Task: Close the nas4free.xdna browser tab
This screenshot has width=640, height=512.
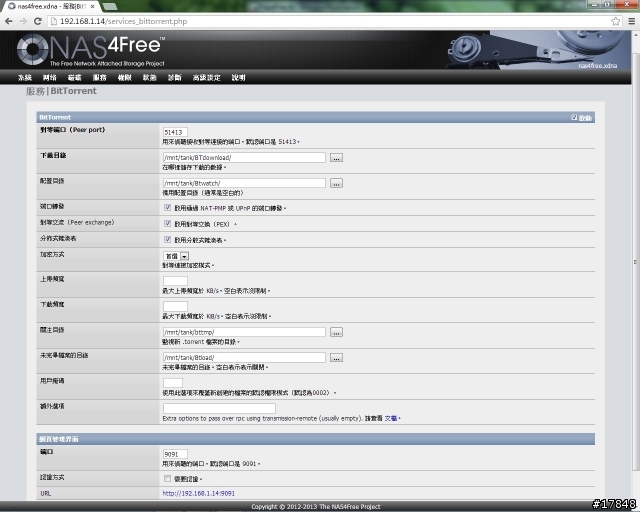Action: 92,7
